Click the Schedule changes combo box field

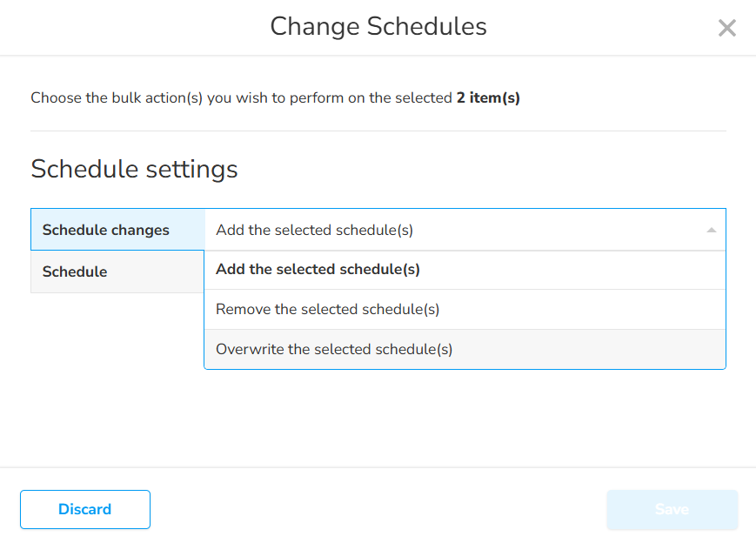(452, 231)
